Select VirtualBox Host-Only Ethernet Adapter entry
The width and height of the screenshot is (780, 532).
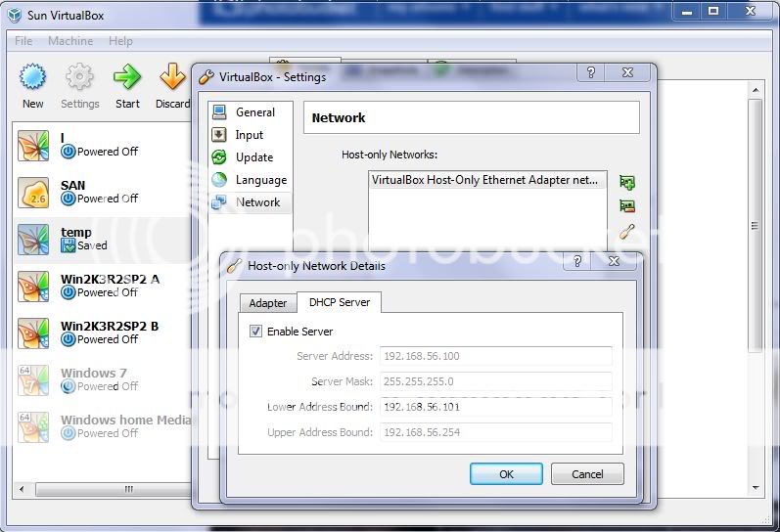click(x=486, y=180)
